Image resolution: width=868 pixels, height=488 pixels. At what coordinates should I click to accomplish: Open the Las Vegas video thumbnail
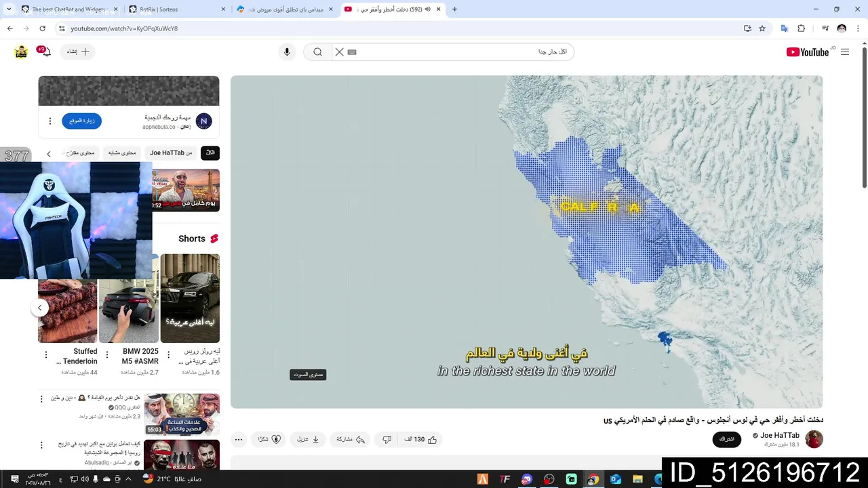tap(186, 190)
